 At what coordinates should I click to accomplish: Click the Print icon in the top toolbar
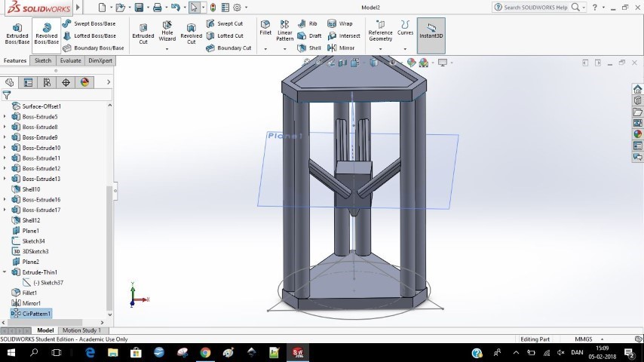(157, 8)
